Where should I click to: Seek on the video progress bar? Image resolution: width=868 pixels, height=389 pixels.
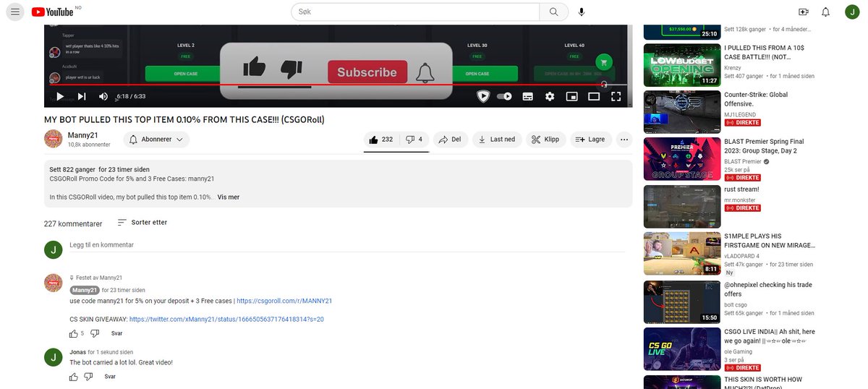(338, 85)
